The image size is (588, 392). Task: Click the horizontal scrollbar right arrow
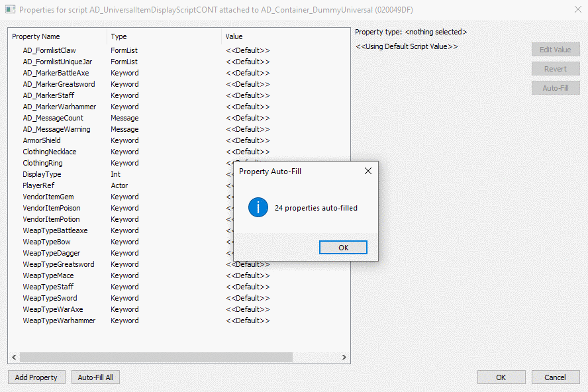344,357
